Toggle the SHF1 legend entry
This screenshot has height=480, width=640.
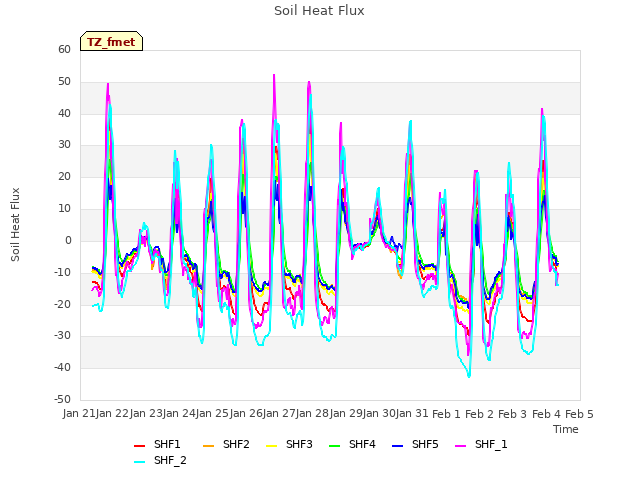click(x=157, y=444)
